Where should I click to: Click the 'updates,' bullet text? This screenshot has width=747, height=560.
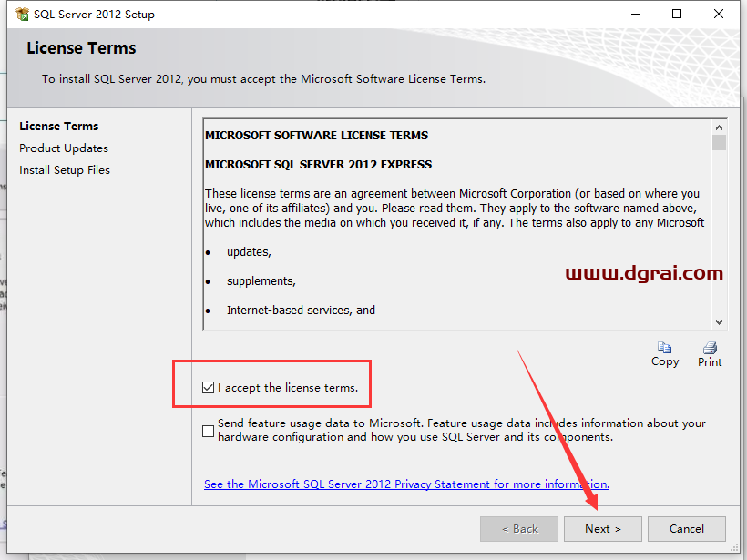coord(250,252)
